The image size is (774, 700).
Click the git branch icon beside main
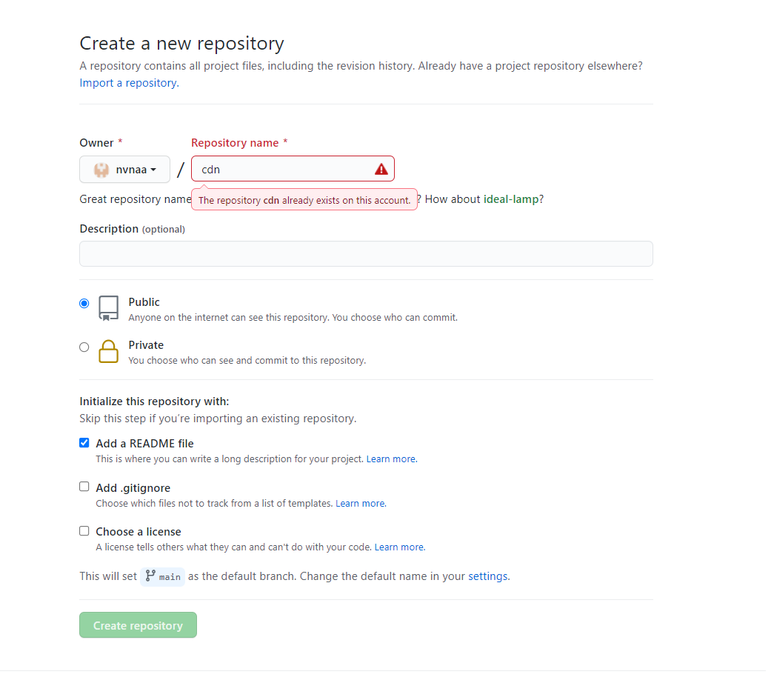(151, 576)
